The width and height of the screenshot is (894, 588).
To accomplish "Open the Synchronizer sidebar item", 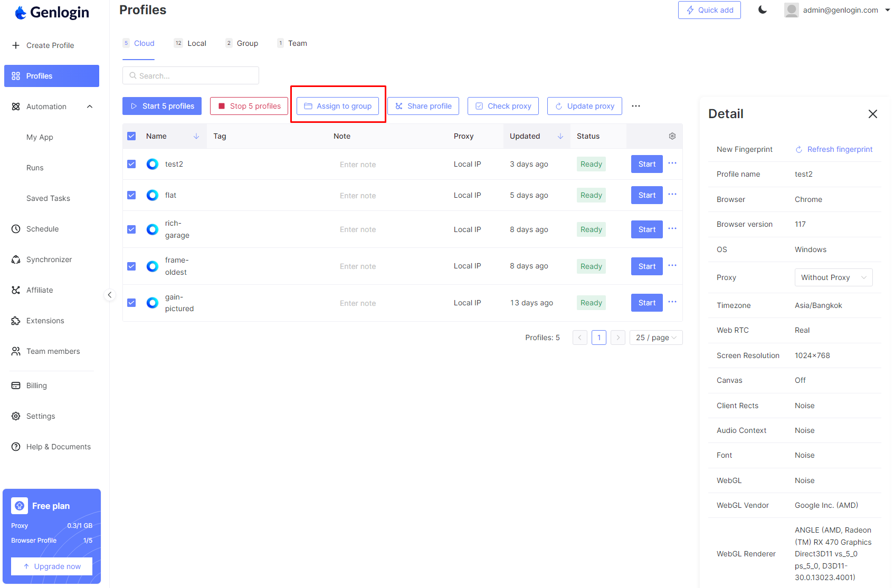I will pyautogui.click(x=49, y=259).
